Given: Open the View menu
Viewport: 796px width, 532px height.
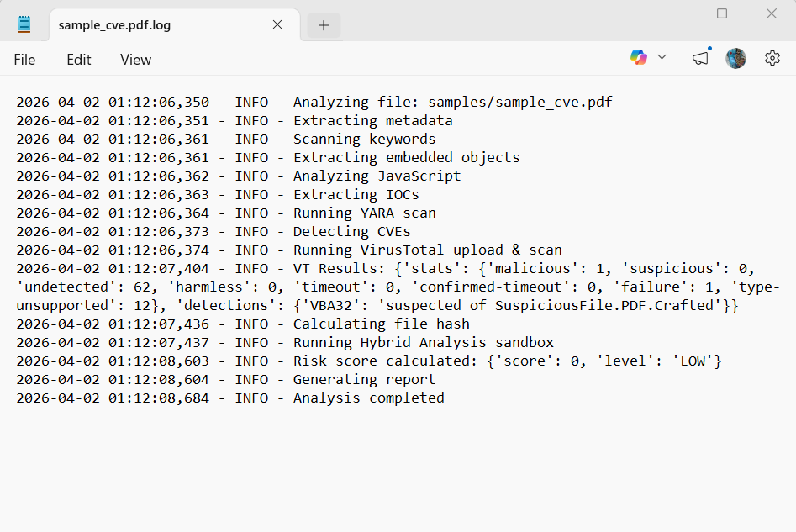Looking at the screenshot, I should coord(135,60).
